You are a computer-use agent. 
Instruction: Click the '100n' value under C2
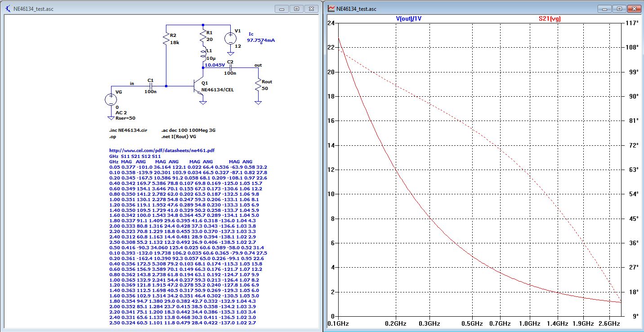230,73
